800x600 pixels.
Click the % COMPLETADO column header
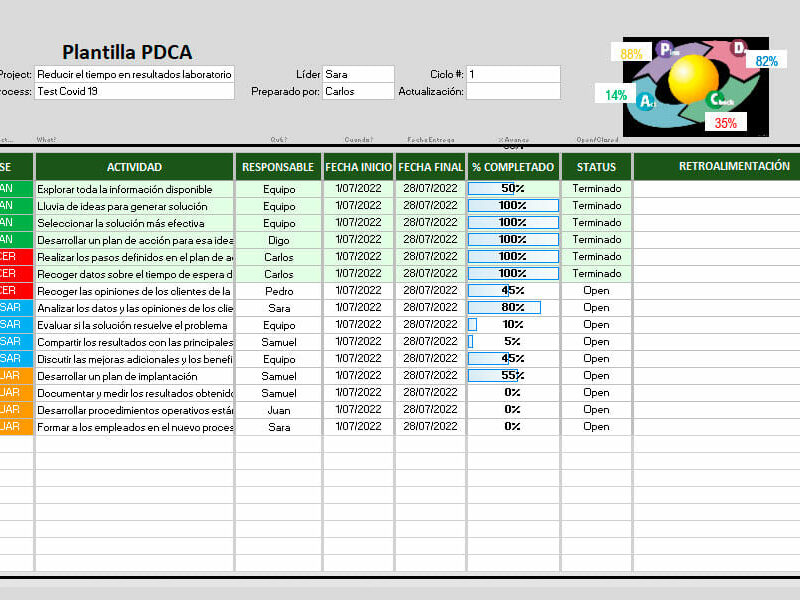point(513,167)
